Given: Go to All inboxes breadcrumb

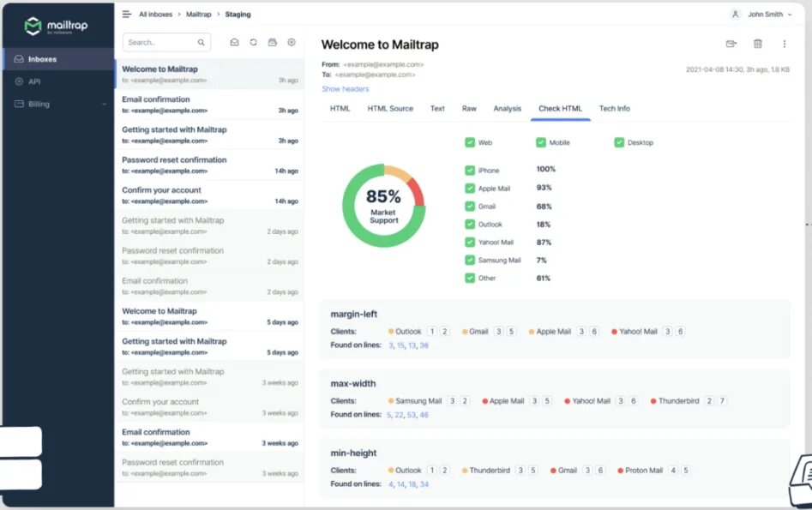Looking at the screenshot, I should click(x=155, y=15).
